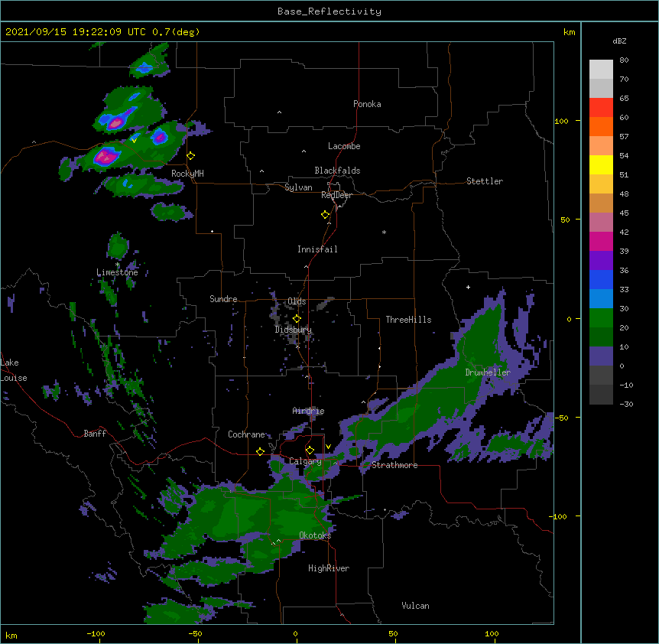This screenshot has width=659, height=644.
Task: Click the Limestone label
Action: pyautogui.click(x=117, y=272)
